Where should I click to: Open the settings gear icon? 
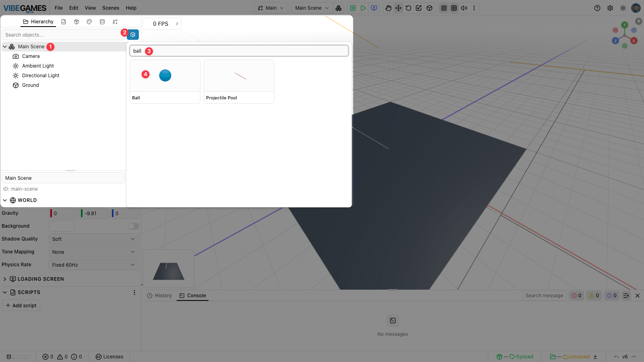pos(610,8)
